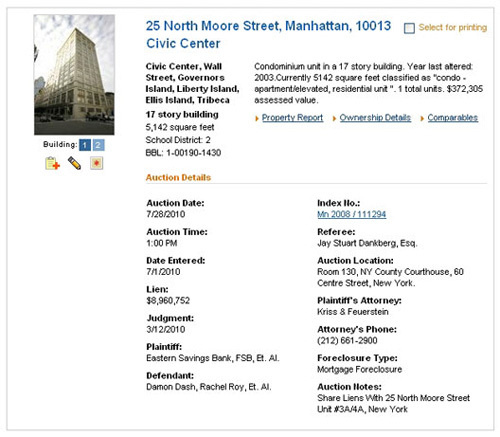Click the arrow beside Property Report
The width and height of the screenshot is (500, 437).
pos(257,118)
